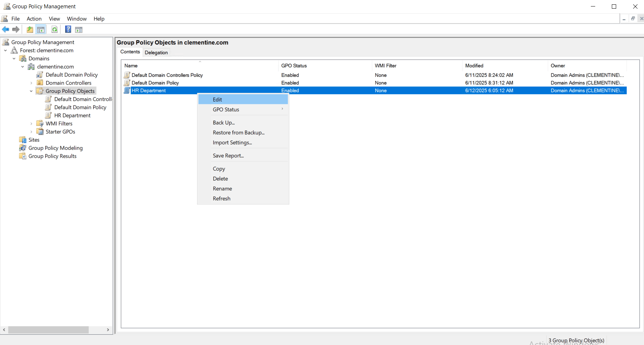Expand the Starter GPOs tree node
Image resolution: width=644 pixels, height=345 pixels.
(31, 132)
